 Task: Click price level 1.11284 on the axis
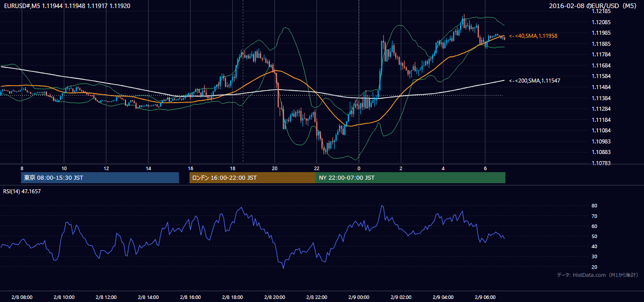coord(601,109)
